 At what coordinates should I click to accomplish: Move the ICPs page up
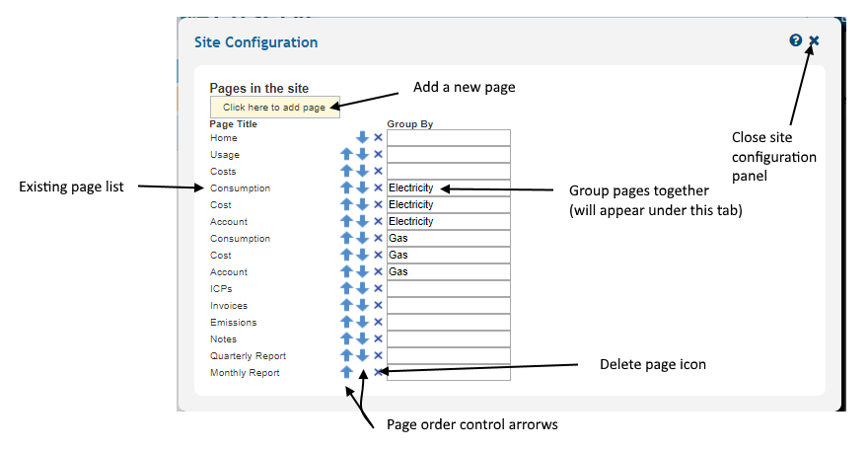tap(346, 289)
